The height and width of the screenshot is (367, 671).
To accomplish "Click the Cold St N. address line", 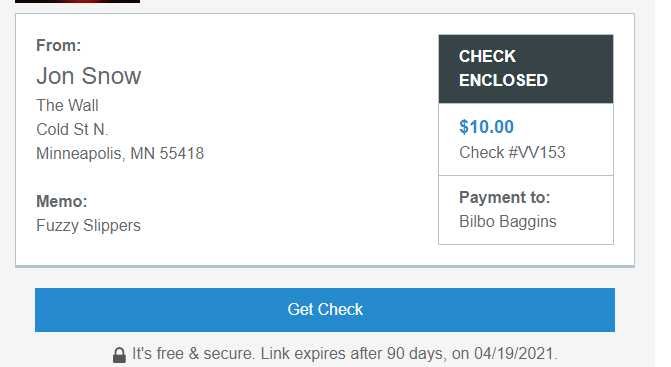I will (x=72, y=129).
